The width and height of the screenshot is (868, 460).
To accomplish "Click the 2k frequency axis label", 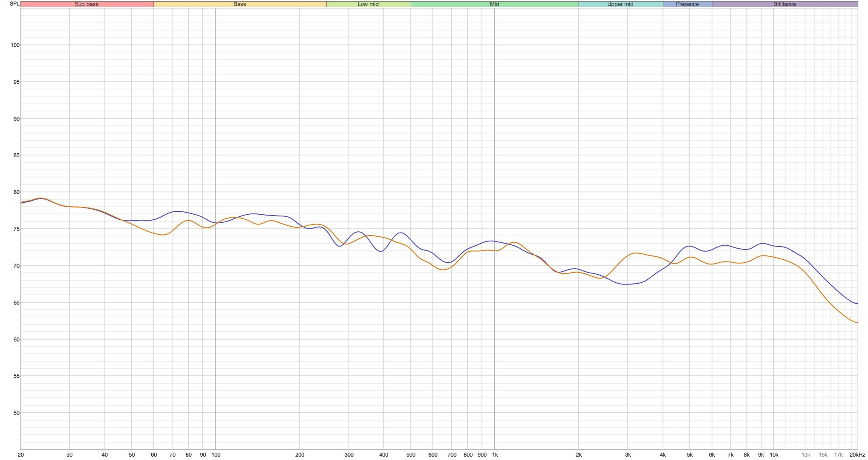I will point(579,455).
